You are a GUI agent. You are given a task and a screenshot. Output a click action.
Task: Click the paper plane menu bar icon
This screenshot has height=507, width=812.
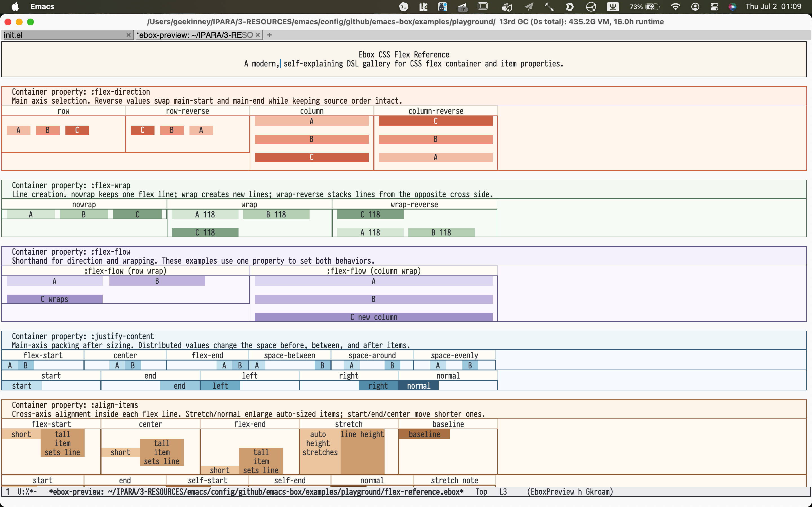pyautogui.click(x=529, y=7)
